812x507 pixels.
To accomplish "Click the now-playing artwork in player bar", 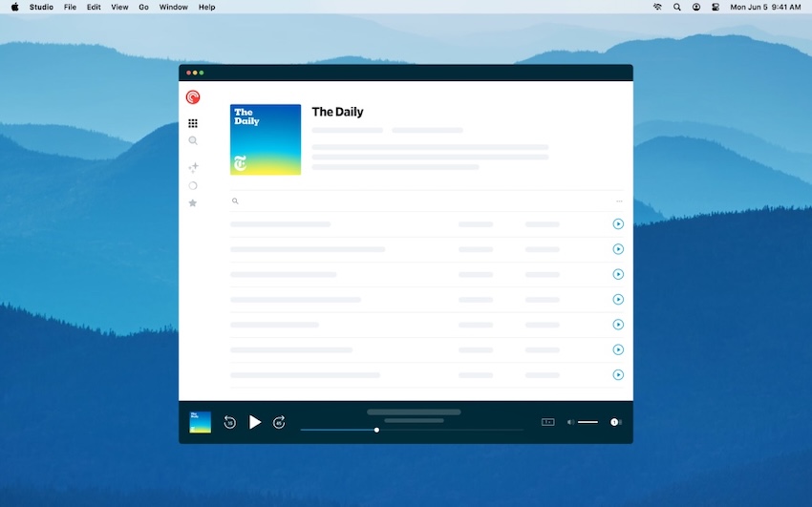I will tap(200, 422).
